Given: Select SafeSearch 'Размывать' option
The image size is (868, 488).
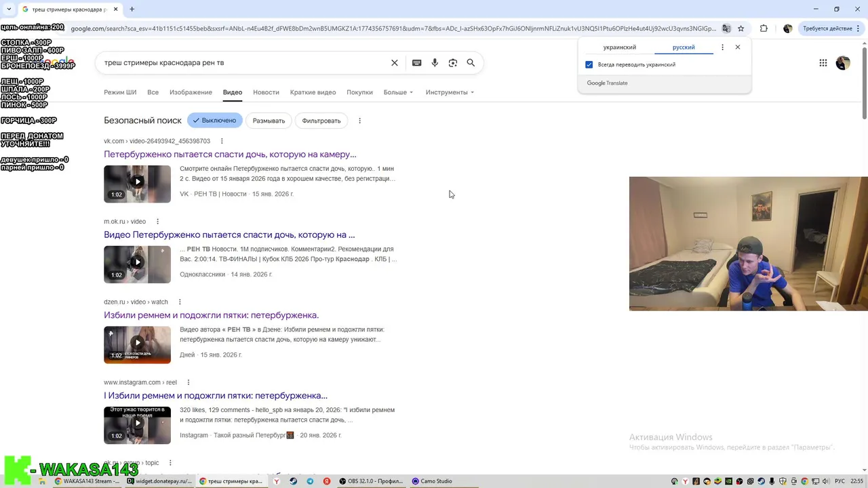Looking at the screenshot, I should click(x=269, y=121).
